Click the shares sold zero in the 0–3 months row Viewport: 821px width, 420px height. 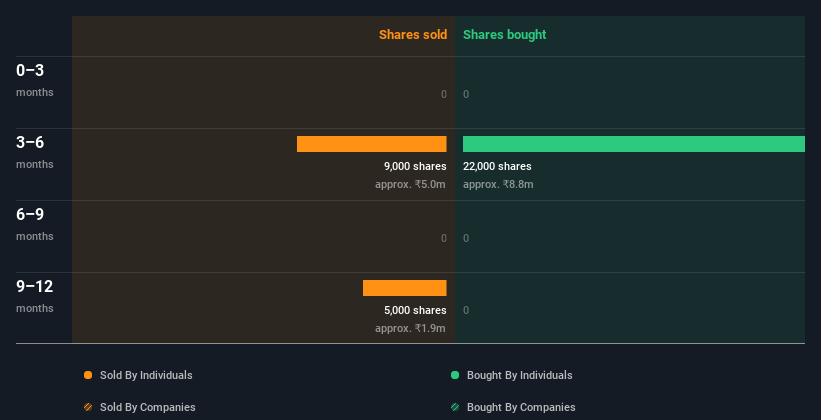pos(444,94)
